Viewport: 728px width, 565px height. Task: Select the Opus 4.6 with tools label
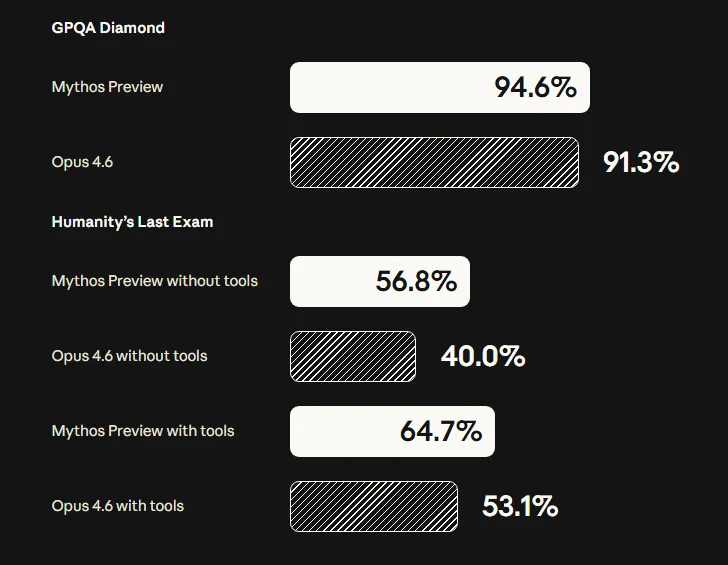(x=118, y=506)
